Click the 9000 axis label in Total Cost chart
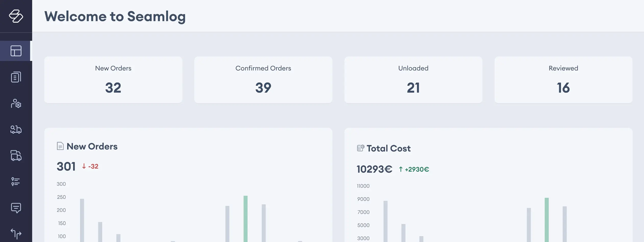The height and width of the screenshot is (242, 644). 363,199
